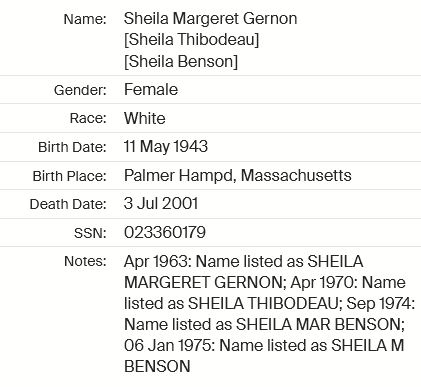Click the Name field label
This screenshot has width=421, height=387.
pyautogui.click(x=85, y=19)
